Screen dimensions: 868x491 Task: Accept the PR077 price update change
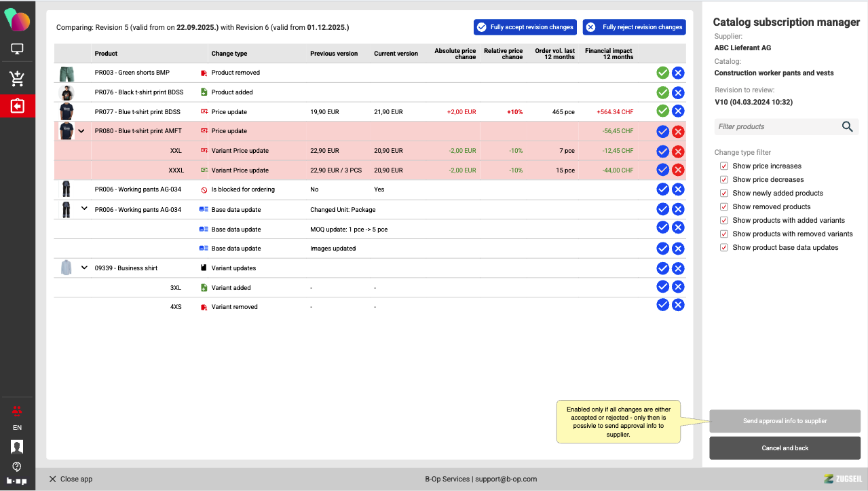[x=662, y=111]
